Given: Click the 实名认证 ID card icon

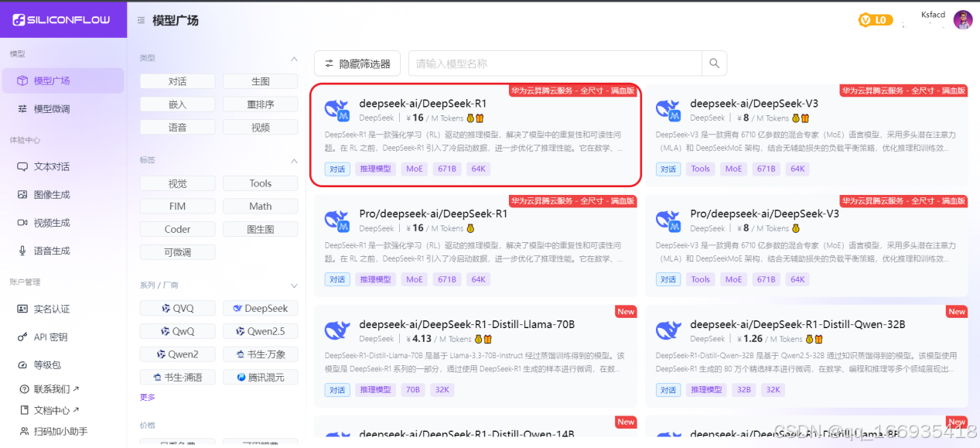Looking at the screenshot, I should point(22,309).
